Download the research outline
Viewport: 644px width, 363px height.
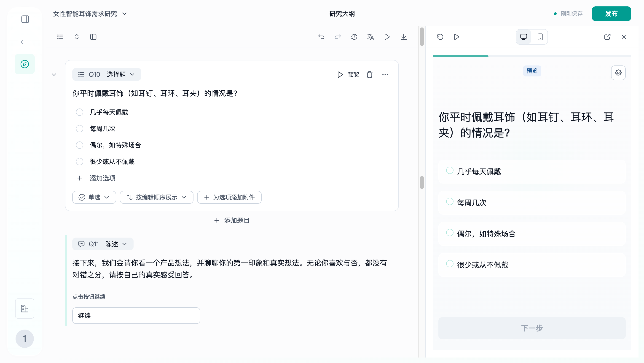click(x=403, y=37)
